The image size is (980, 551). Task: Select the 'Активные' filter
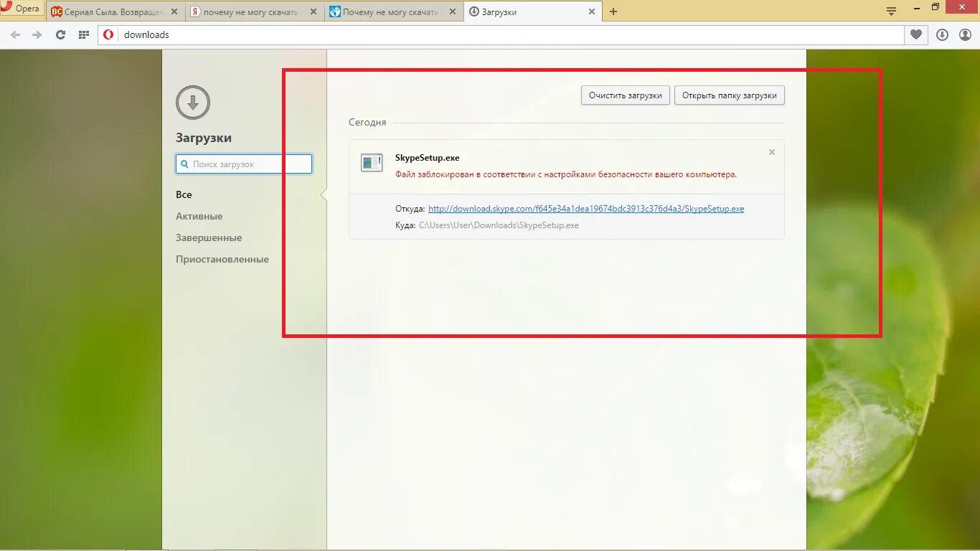click(x=199, y=216)
